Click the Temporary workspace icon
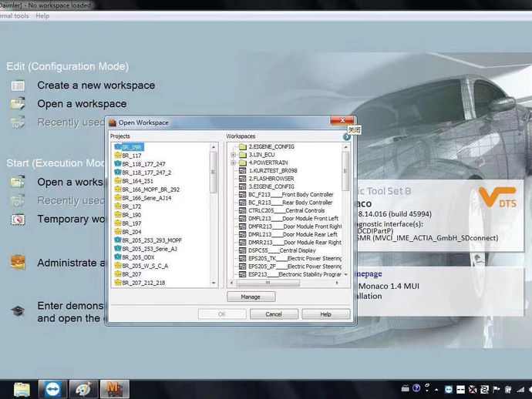Screen dimensions: 532x399 18,220
